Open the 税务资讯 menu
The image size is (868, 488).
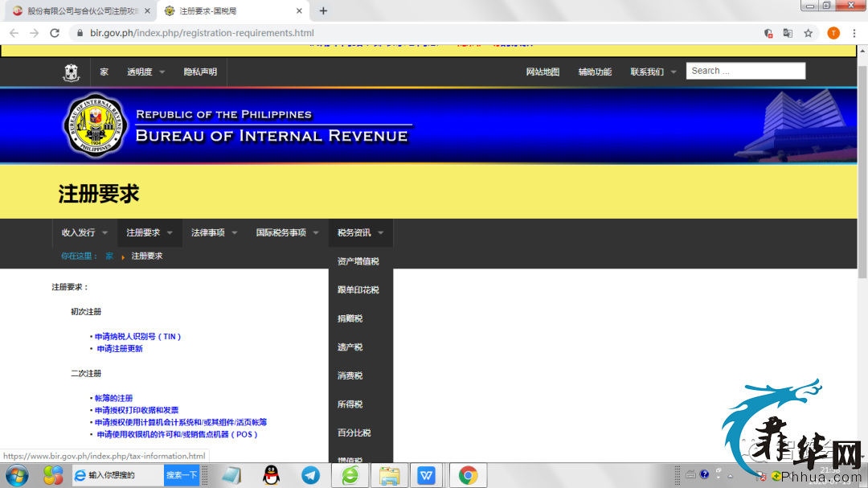pyautogui.click(x=354, y=232)
